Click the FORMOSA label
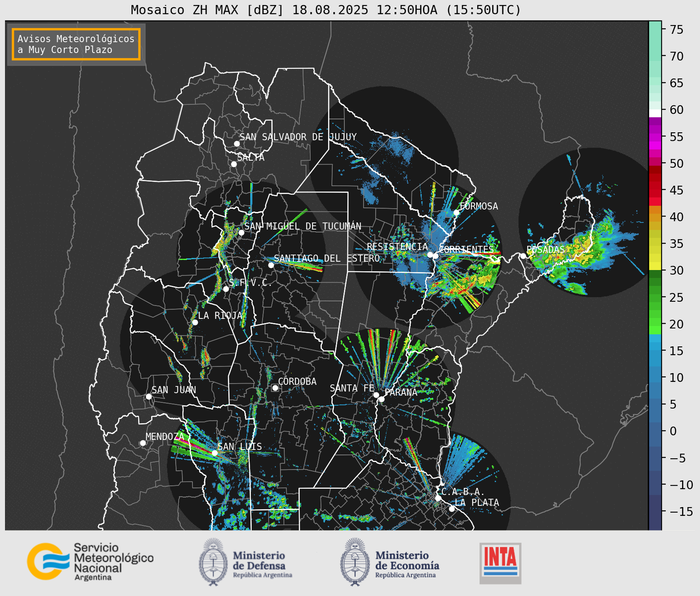This screenshot has height=596, width=700. [x=479, y=206]
